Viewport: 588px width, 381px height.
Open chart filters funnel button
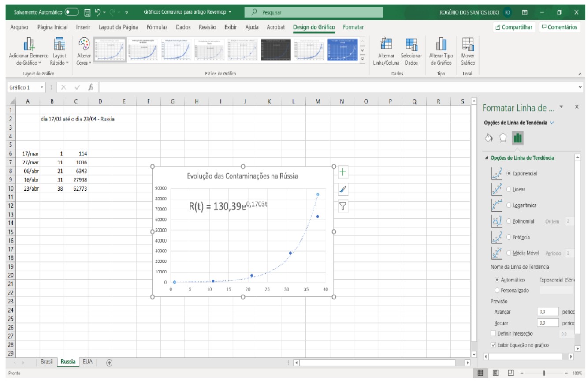(x=343, y=206)
